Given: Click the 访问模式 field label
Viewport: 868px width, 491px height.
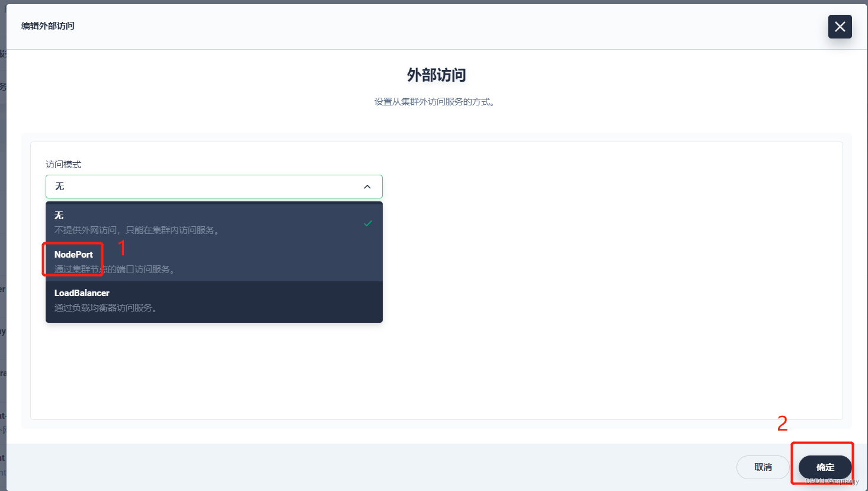Looking at the screenshot, I should (63, 165).
